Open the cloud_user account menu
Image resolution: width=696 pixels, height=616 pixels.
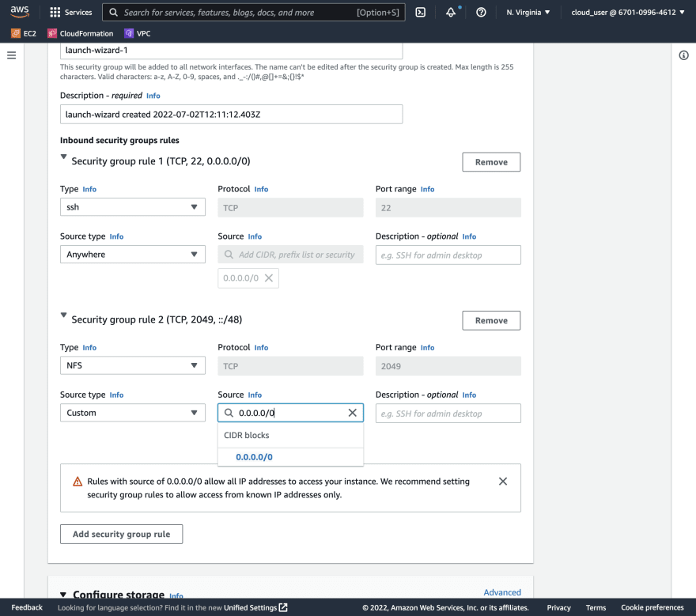(x=628, y=13)
